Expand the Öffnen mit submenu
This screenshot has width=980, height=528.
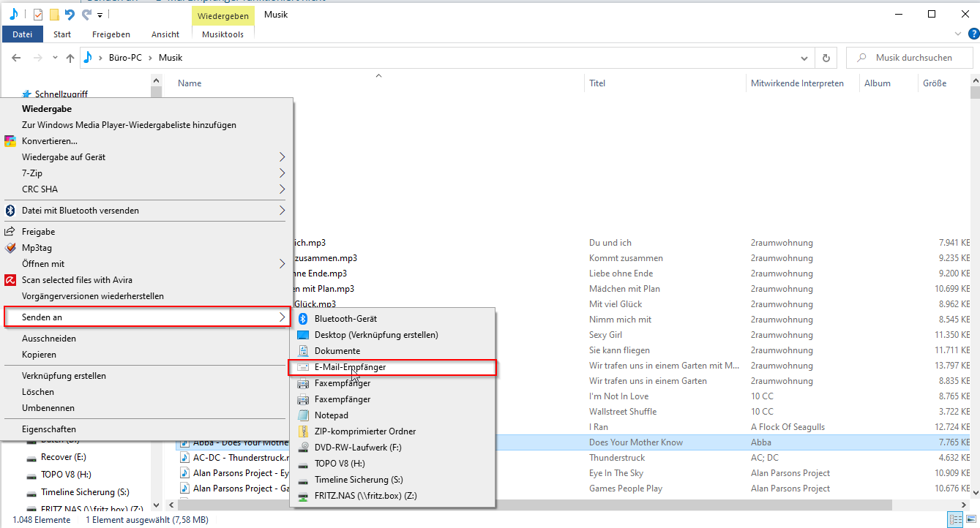tap(283, 264)
